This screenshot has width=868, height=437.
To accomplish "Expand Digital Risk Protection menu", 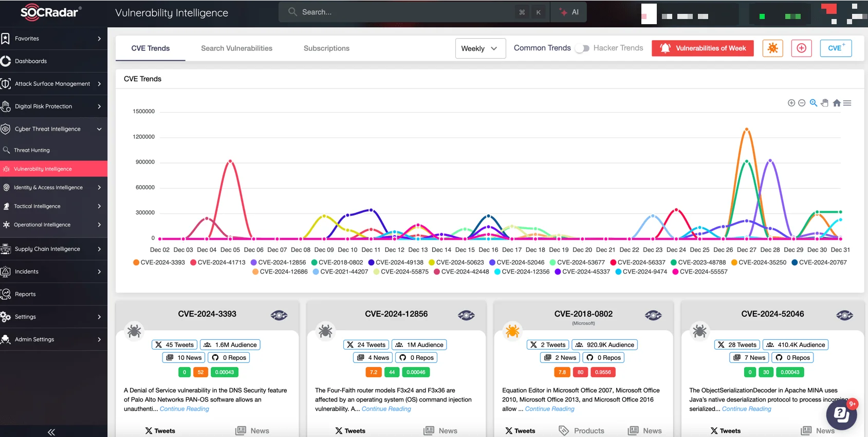I will tap(53, 106).
